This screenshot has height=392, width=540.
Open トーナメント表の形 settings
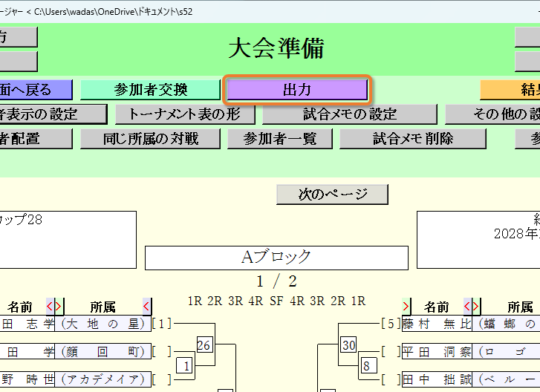click(185, 114)
